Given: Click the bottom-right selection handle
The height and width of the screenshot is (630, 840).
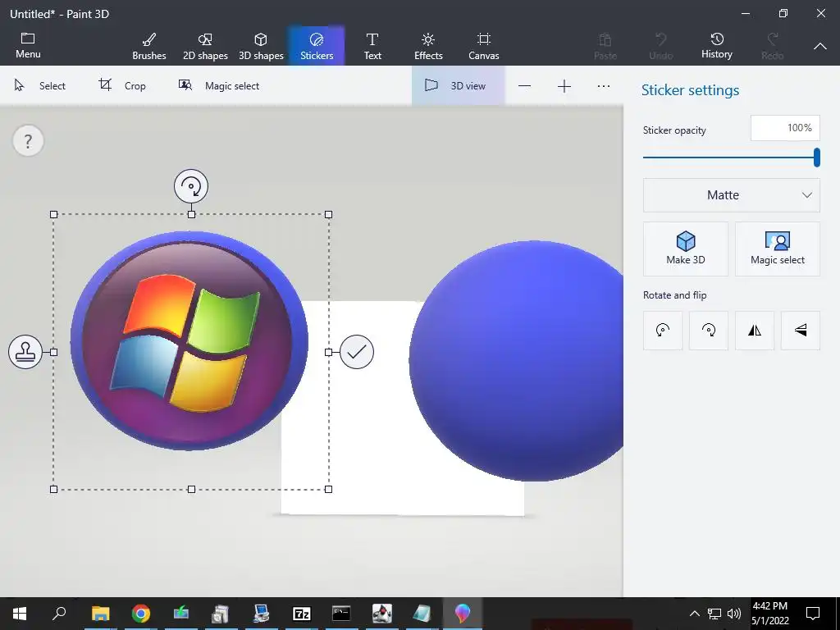Looking at the screenshot, I should [328, 489].
